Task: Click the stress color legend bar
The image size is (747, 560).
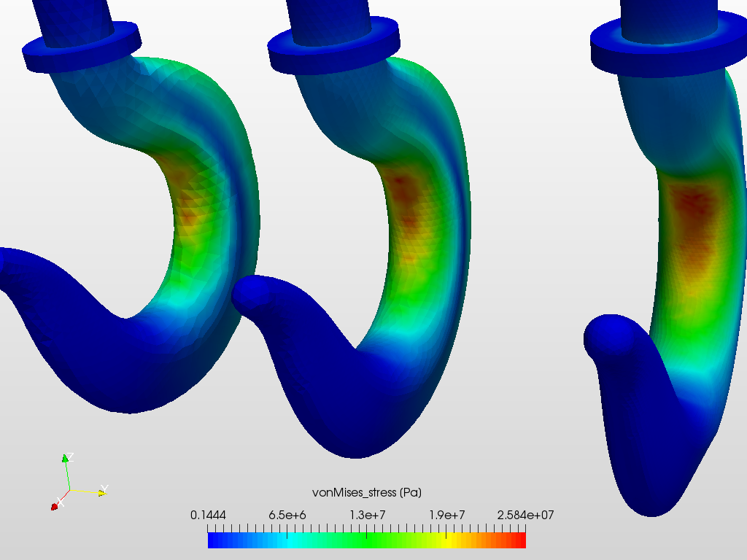Action: point(366,540)
